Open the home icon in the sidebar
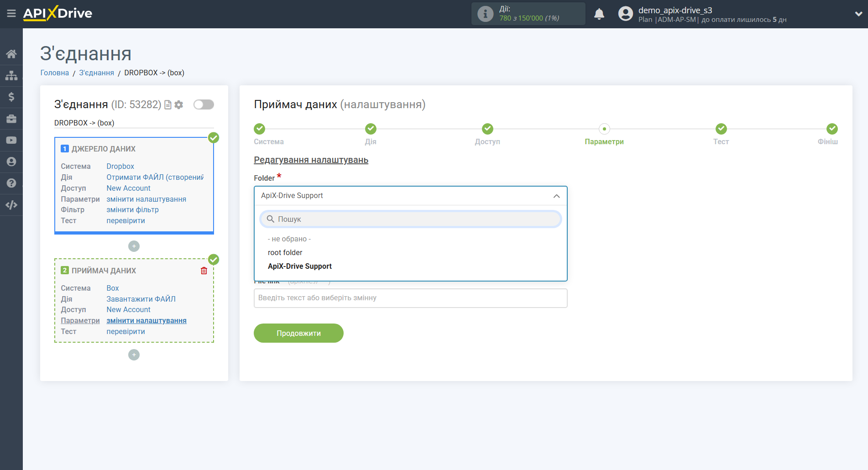Screen dimensions: 868x470 [11, 54]
